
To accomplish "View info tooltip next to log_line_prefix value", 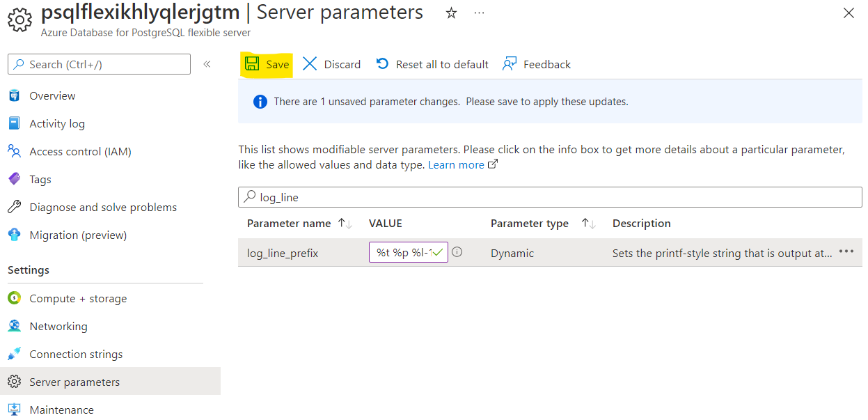I will tap(457, 252).
